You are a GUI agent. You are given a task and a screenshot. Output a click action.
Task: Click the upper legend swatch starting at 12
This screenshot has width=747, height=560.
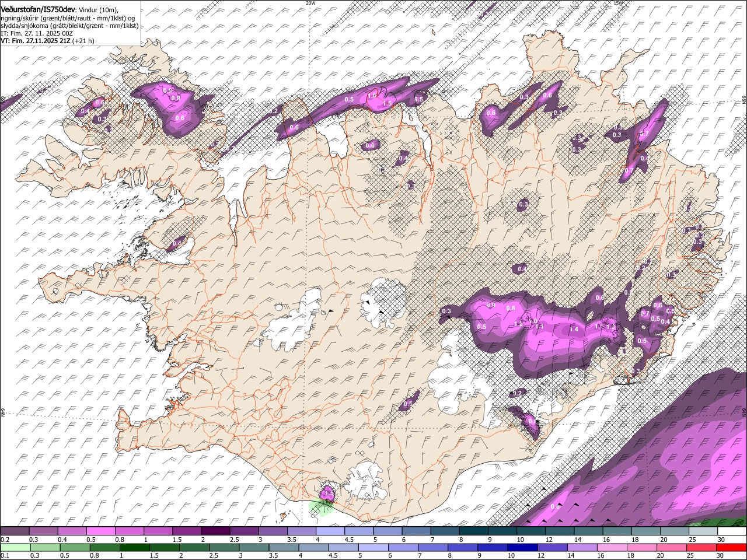pyautogui.click(x=558, y=531)
